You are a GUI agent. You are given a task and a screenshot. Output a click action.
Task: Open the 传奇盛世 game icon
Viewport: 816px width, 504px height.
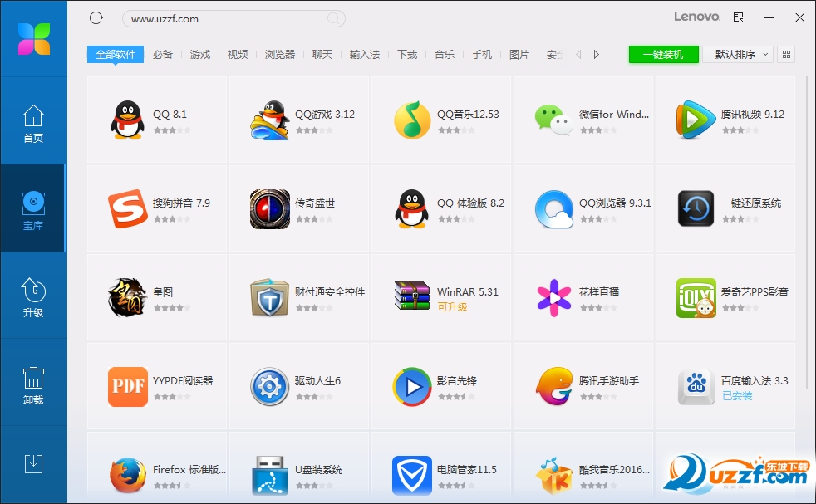click(x=269, y=209)
